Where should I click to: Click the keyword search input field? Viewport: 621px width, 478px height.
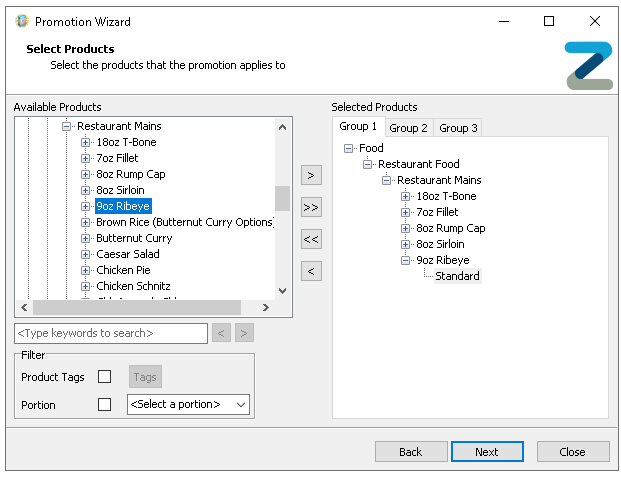click(111, 333)
